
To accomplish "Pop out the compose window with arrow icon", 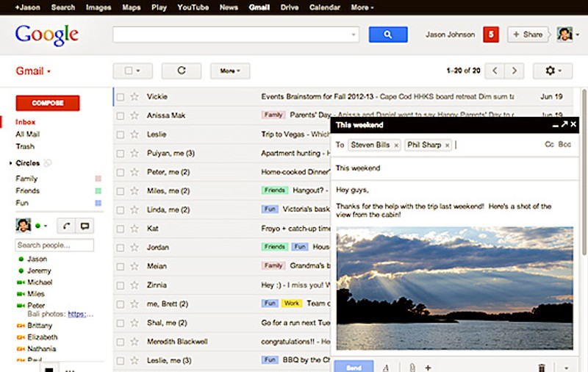I will click(564, 124).
